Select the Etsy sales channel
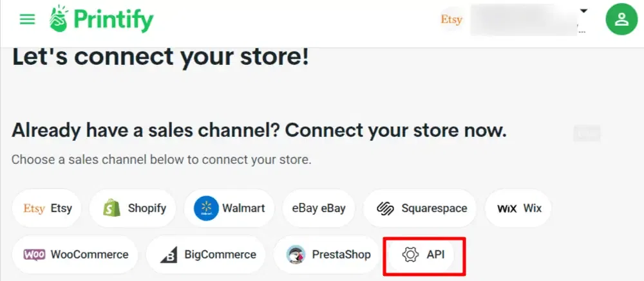The height and width of the screenshot is (281, 644). [48, 208]
